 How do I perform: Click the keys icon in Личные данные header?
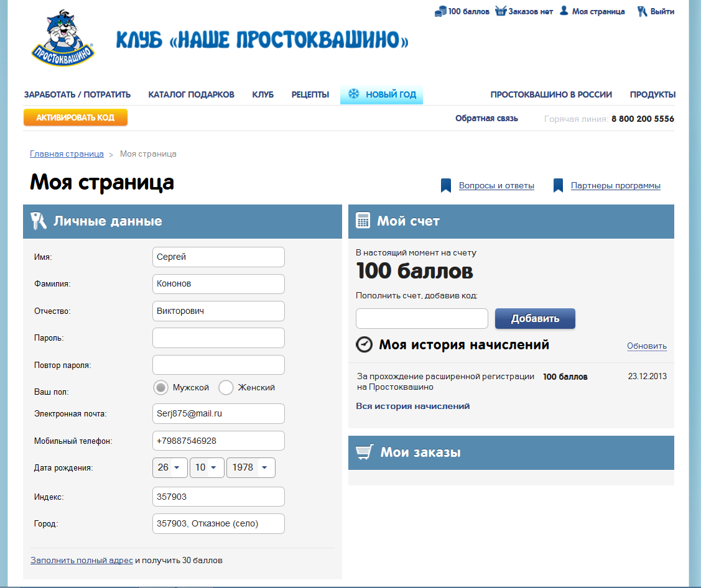click(x=39, y=221)
